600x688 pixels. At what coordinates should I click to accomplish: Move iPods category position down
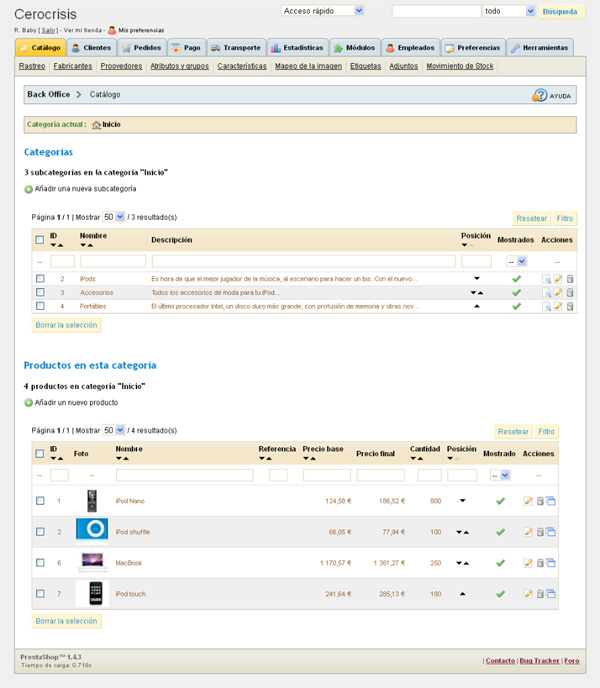(477, 278)
